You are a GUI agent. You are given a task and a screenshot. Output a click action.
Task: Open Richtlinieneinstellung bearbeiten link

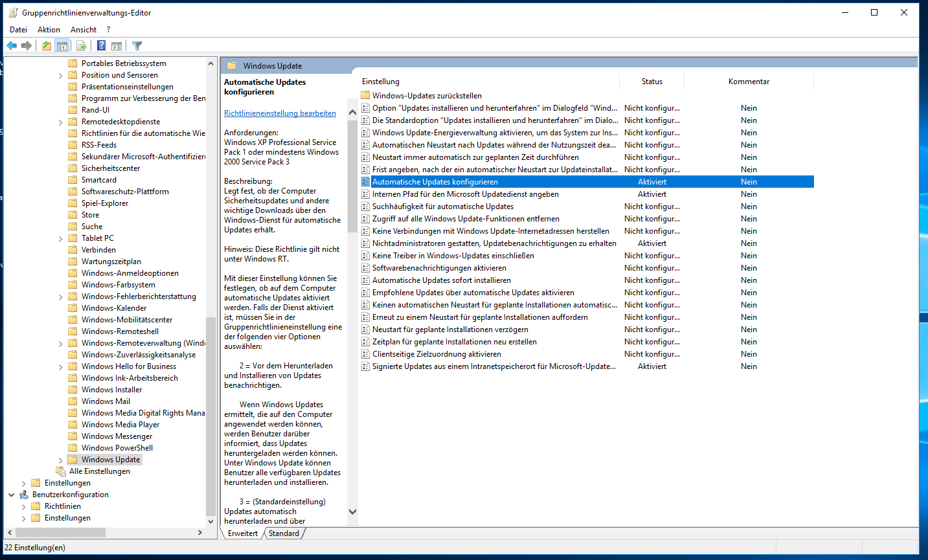point(280,113)
